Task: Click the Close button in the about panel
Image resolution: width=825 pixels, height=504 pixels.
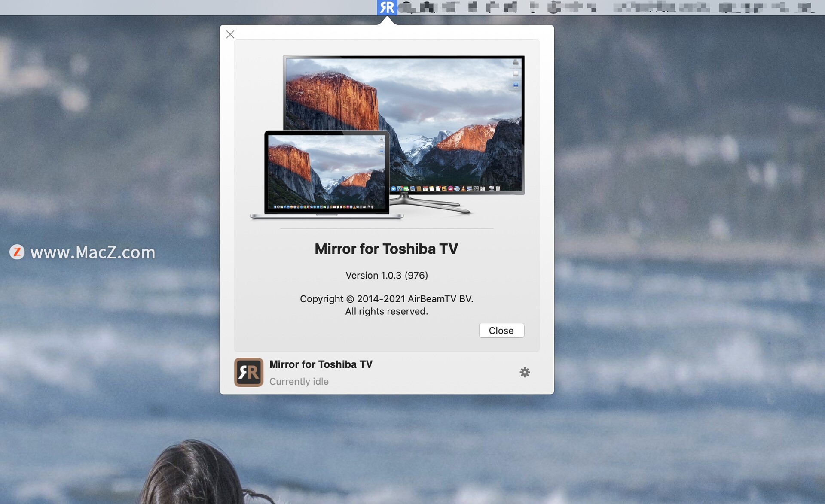Action: (x=501, y=330)
